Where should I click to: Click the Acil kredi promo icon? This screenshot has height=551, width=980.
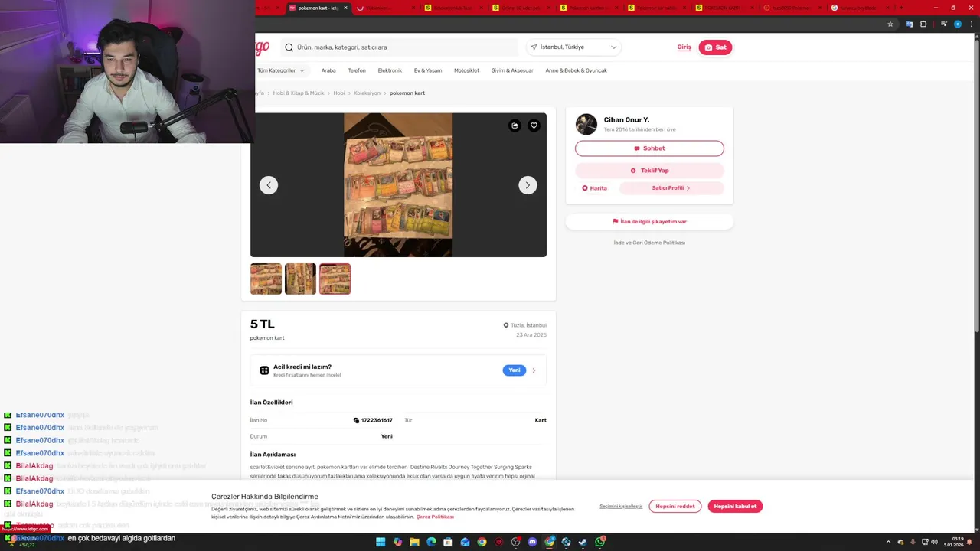coord(264,370)
